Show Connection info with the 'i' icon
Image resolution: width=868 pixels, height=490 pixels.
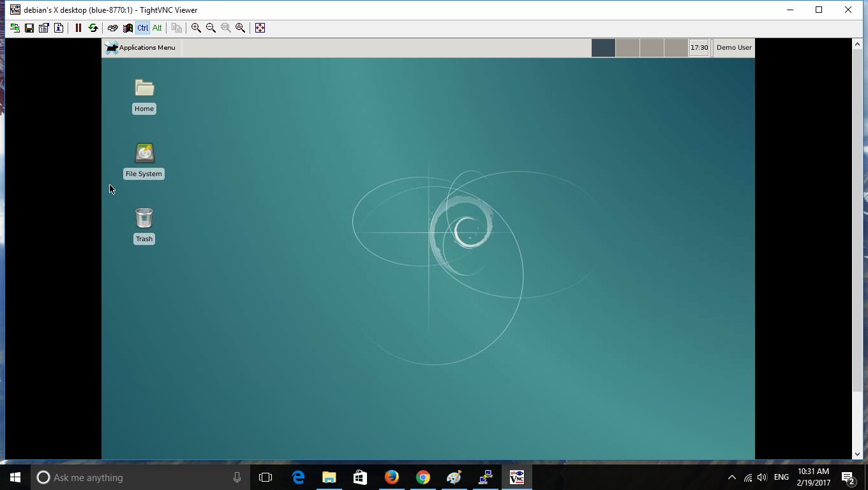[59, 28]
